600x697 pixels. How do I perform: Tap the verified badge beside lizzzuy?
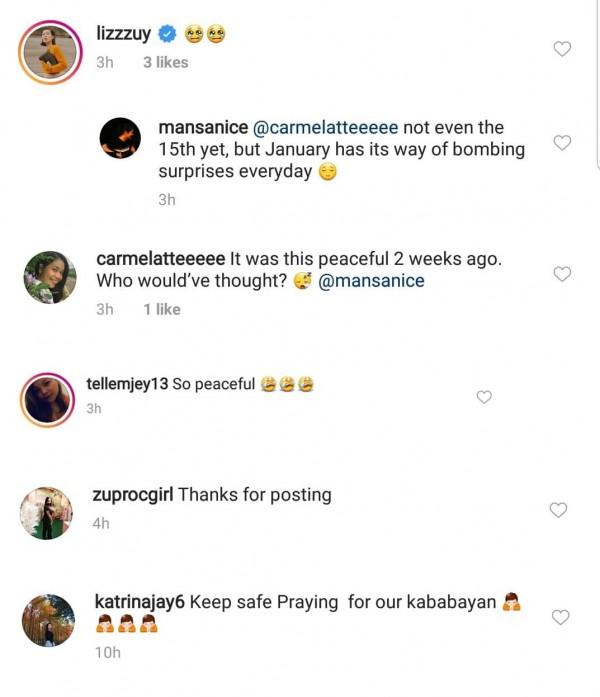coord(168,35)
